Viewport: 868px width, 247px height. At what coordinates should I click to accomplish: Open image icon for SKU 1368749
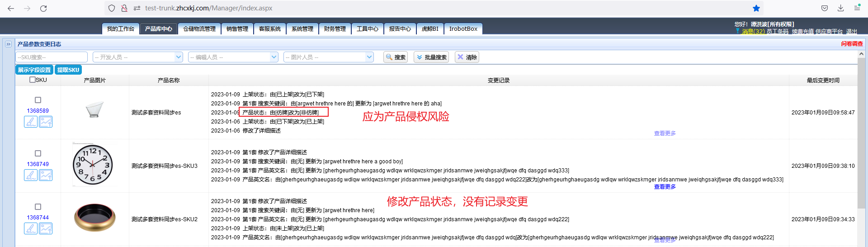[x=46, y=175]
